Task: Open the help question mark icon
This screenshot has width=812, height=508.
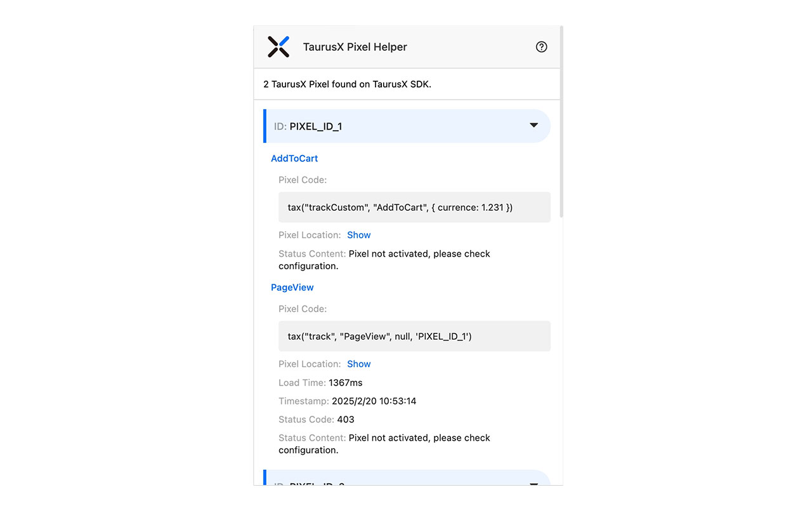Action: click(x=541, y=47)
